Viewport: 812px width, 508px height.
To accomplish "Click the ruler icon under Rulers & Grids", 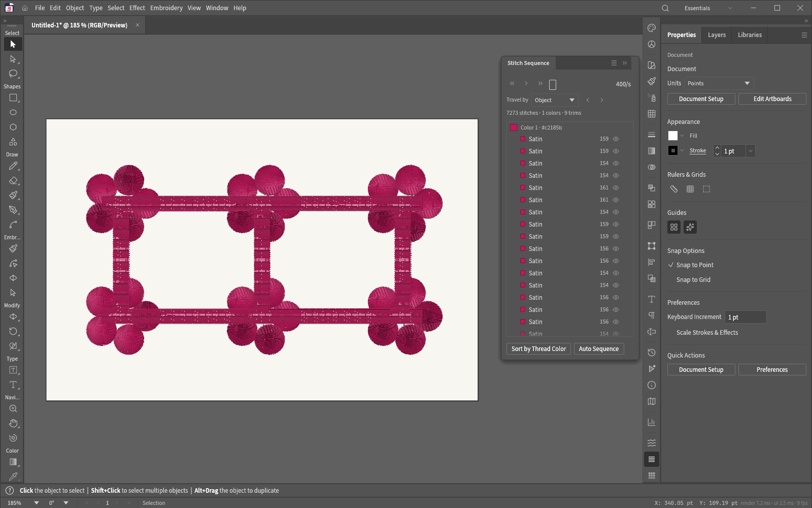I will click(674, 189).
